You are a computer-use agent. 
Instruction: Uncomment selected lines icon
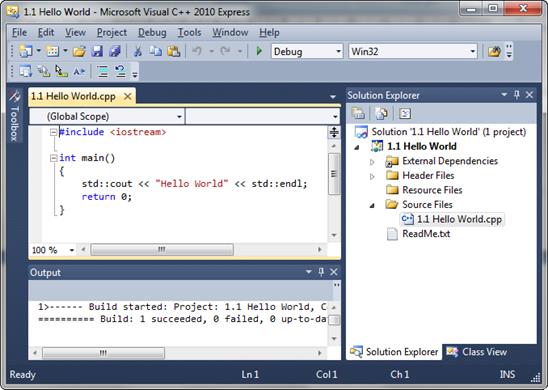tap(120, 71)
